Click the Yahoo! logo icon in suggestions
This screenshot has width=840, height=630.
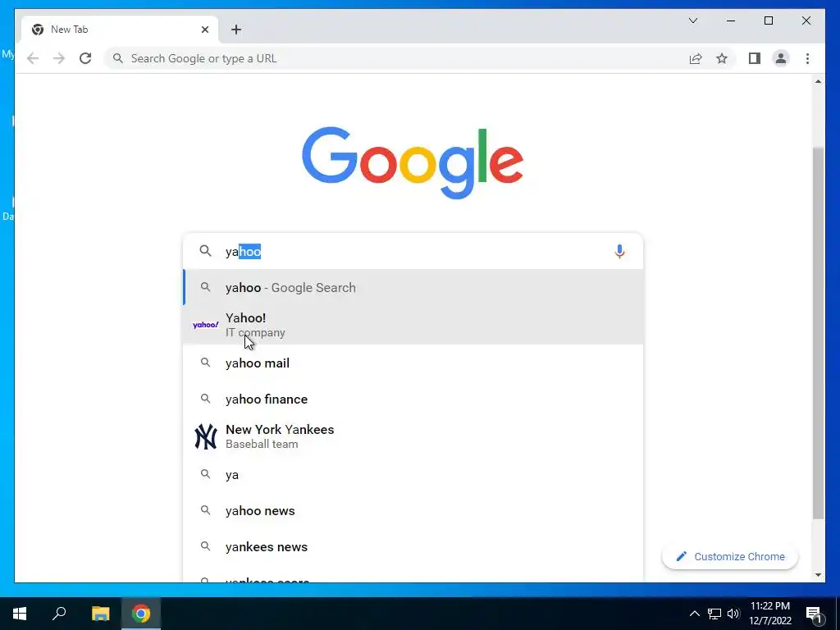click(x=206, y=325)
